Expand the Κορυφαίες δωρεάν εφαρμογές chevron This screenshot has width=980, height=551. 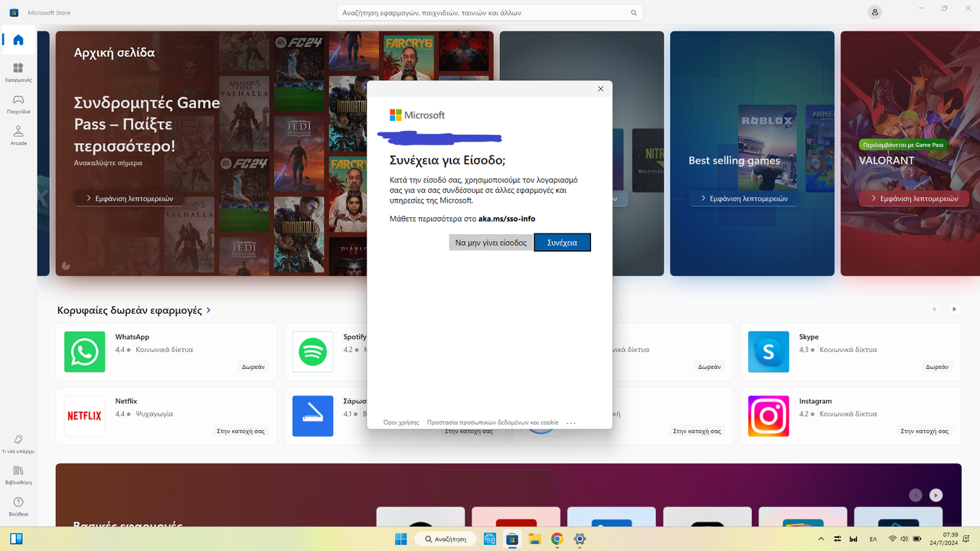(208, 311)
